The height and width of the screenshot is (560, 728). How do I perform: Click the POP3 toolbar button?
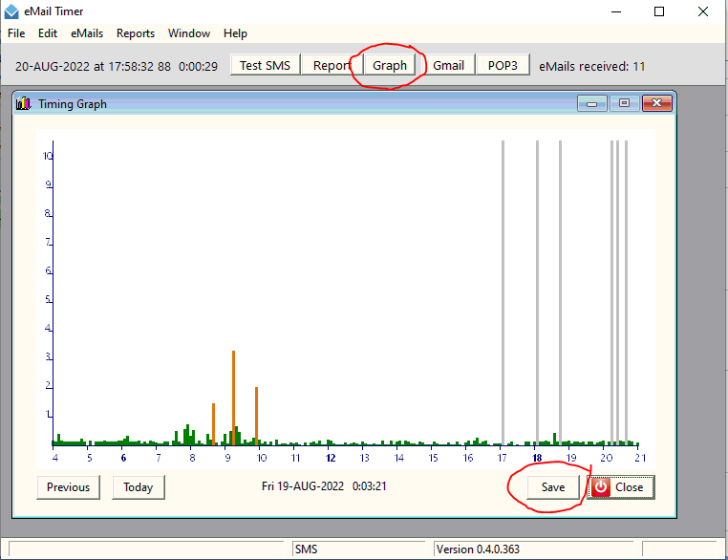[503, 65]
